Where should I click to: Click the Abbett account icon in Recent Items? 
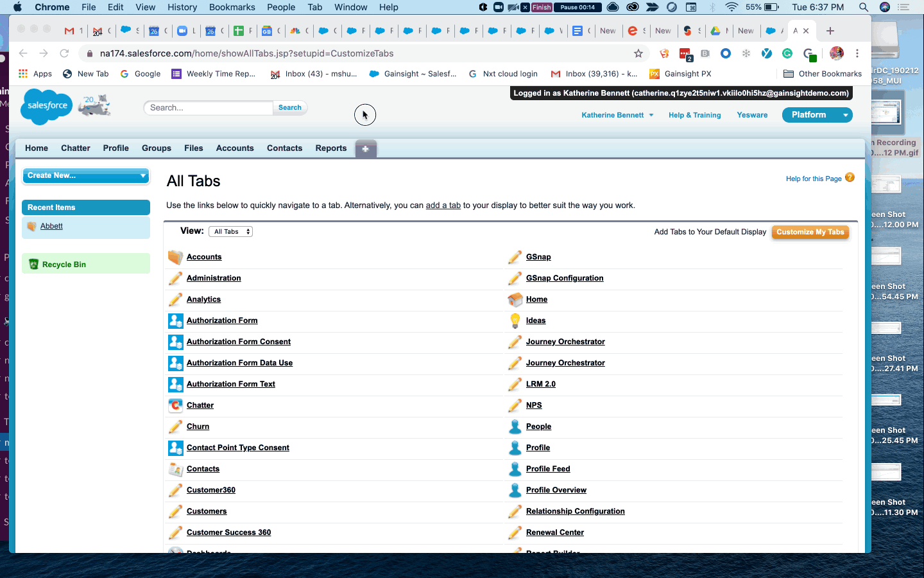pos(32,226)
